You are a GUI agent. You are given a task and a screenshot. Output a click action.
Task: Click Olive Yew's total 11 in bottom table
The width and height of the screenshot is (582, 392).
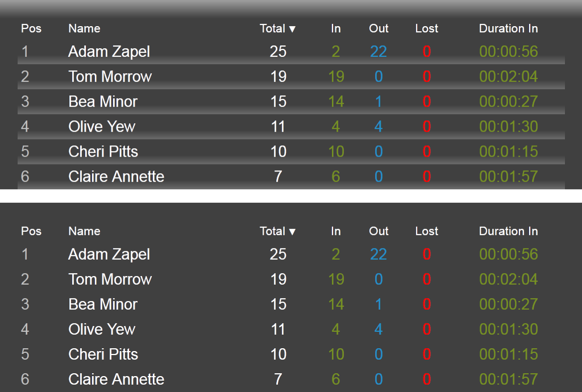point(278,330)
